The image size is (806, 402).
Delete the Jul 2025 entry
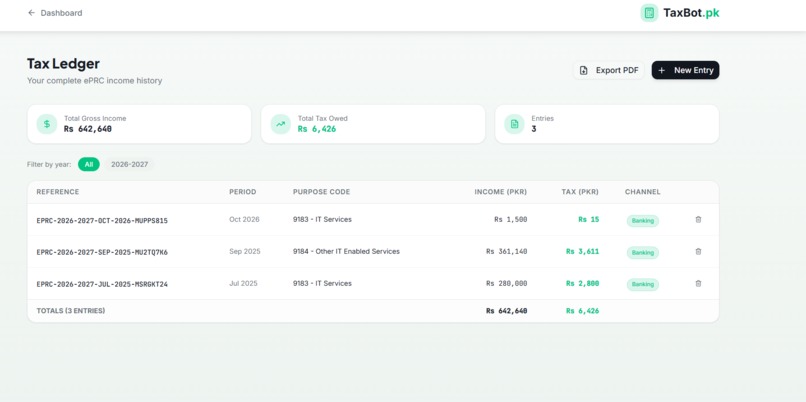pos(698,283)
